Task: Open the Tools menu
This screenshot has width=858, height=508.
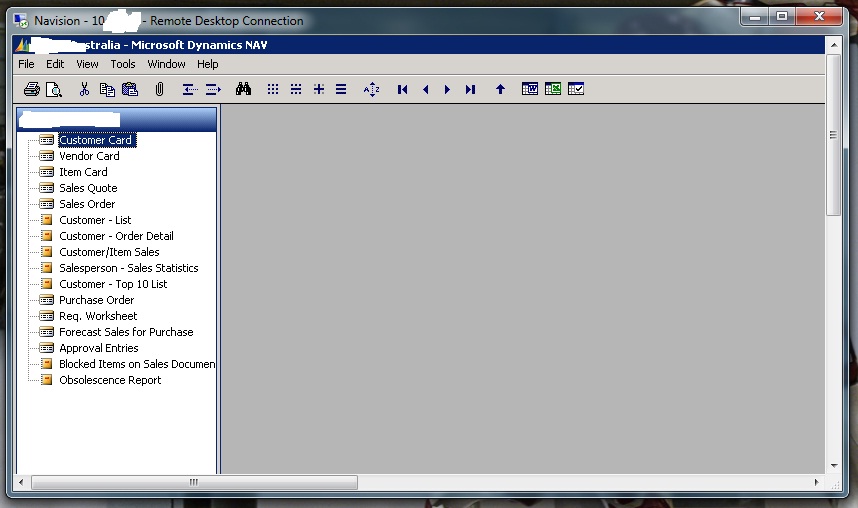Action: 123,64
